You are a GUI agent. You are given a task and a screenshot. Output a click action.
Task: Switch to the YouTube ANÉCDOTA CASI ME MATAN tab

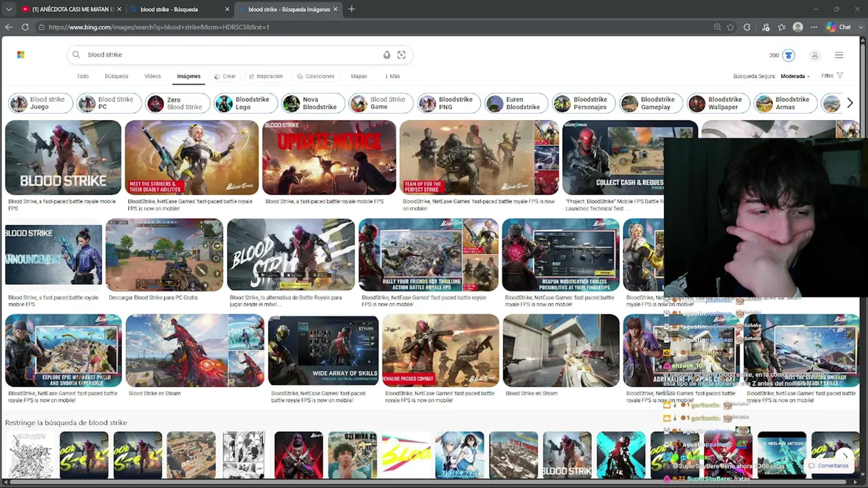point(73,9)
